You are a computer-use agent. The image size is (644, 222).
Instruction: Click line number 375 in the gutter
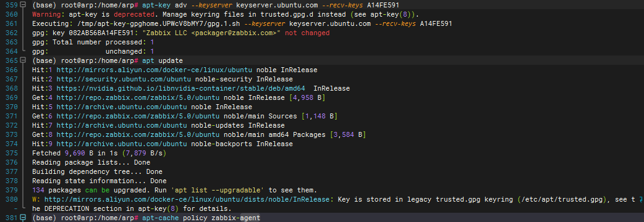12,153
